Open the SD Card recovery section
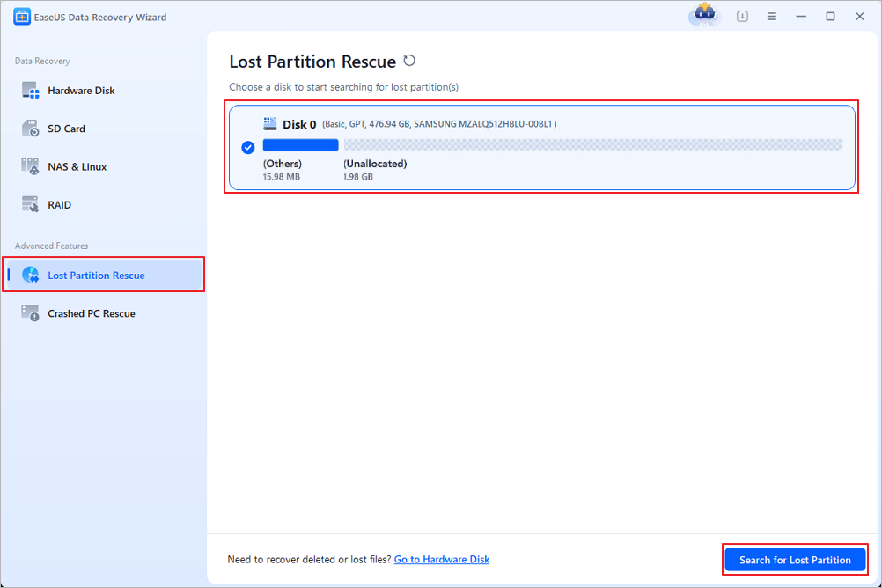Screen dimensions: 882x588 [x=68, y=129]
